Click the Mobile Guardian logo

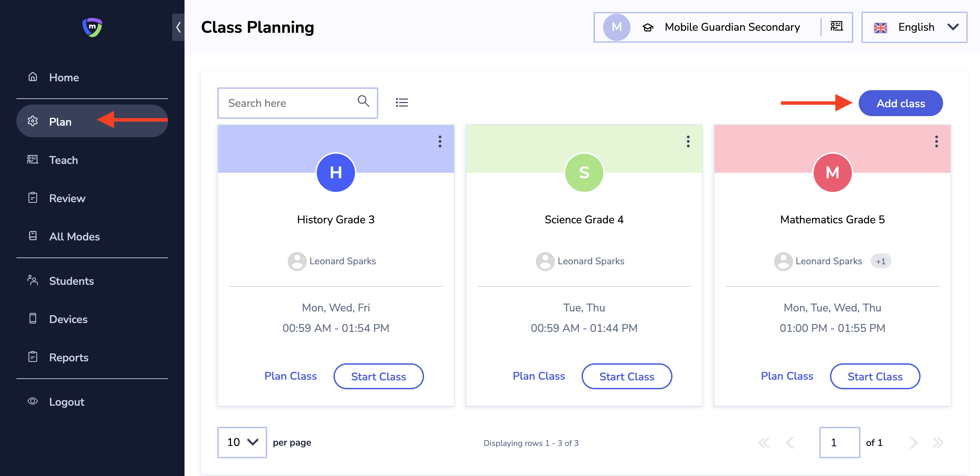(92, 27)
